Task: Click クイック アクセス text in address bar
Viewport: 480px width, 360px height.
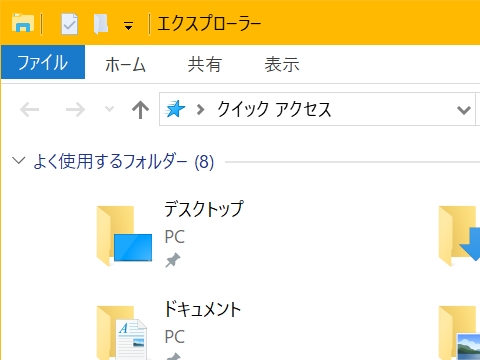Action: (x=274, y=109)
